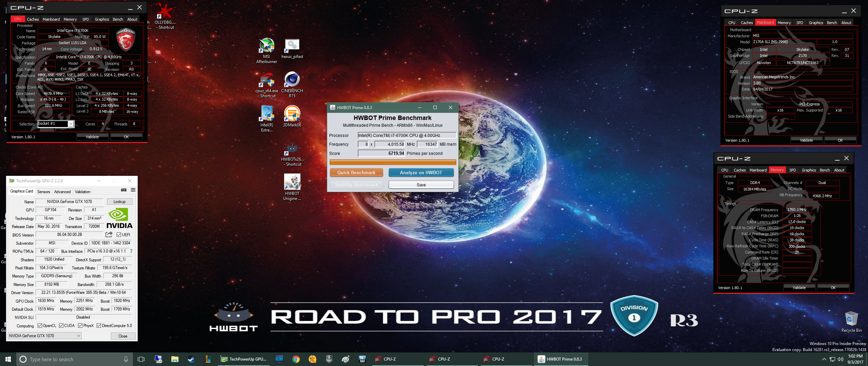Click Analyze on HWBOT button
Image resolution: width=868 pixels, height=366 pixels.
click(x=421, y=172)
